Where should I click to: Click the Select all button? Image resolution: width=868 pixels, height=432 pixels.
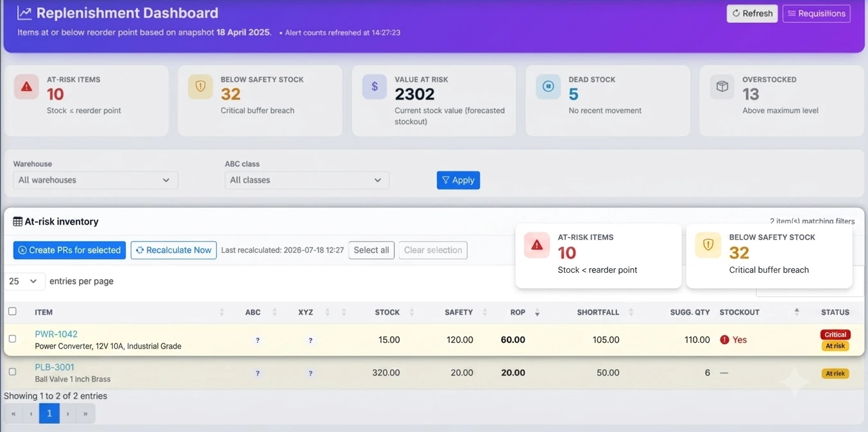point(371,250)
